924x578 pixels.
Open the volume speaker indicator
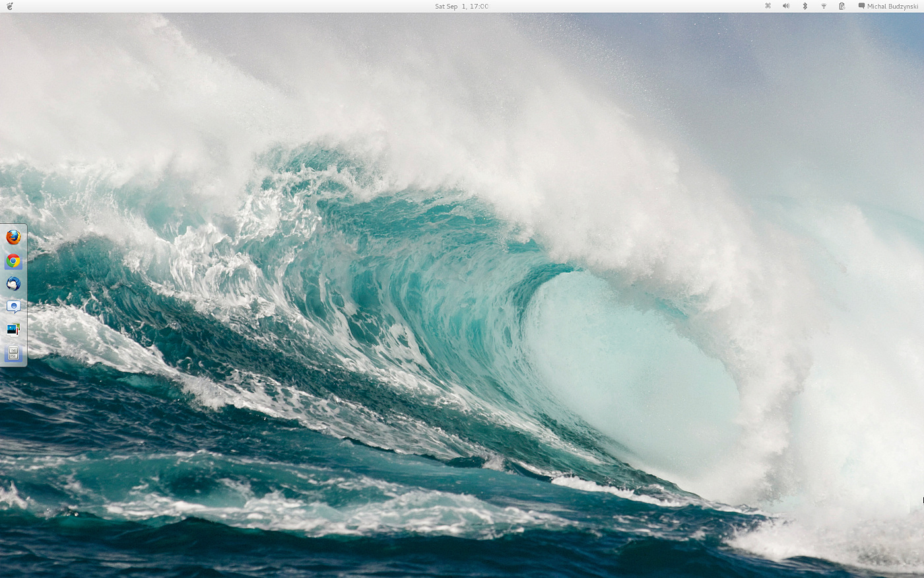coord(786,6)
